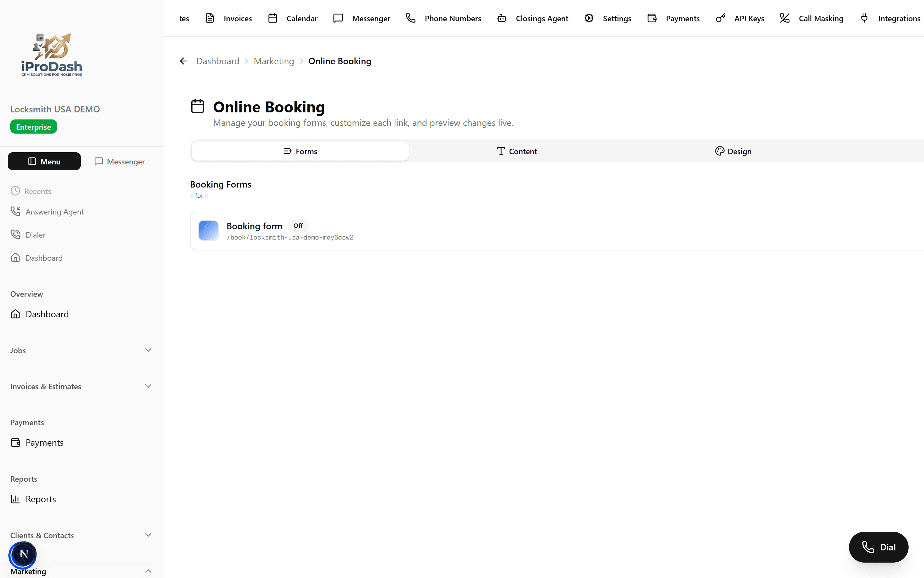This screenshot has width=924, height=578.
Task: Click the Messenger chat icon in top bar
Action: (338, 18)
